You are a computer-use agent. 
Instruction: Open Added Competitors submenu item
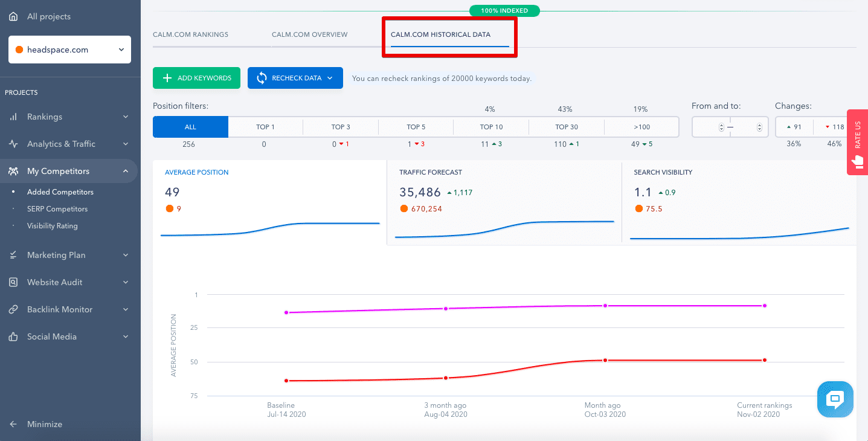[60, 192]
